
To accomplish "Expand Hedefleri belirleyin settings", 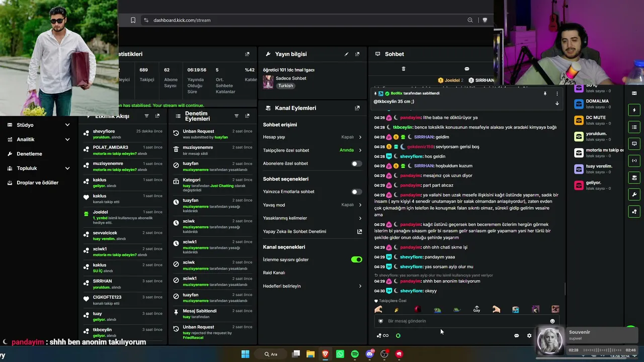I will pos(312,286).
